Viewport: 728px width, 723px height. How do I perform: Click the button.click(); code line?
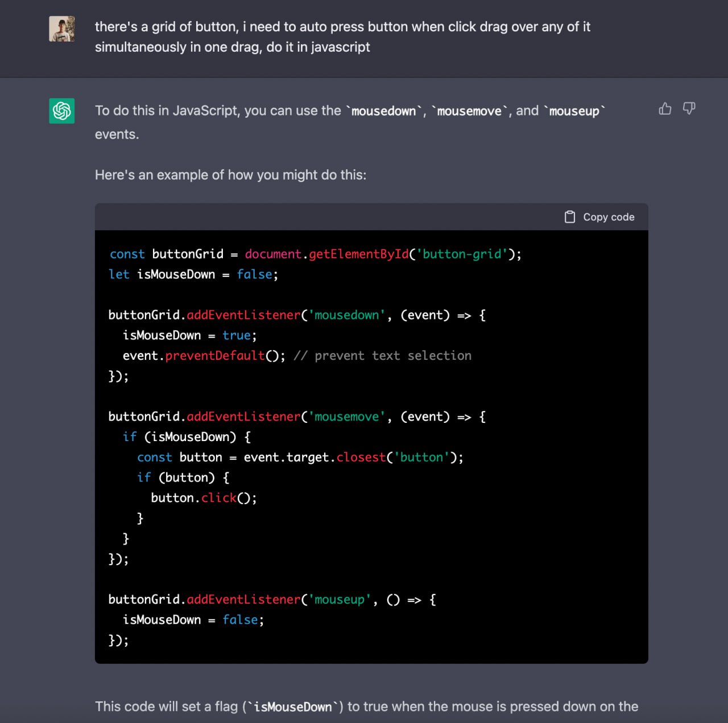pos(204,498)
